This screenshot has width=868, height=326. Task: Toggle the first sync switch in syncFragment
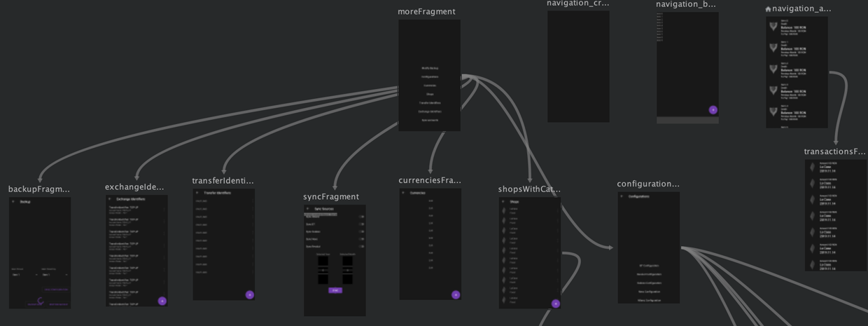[x=361, y=217]
